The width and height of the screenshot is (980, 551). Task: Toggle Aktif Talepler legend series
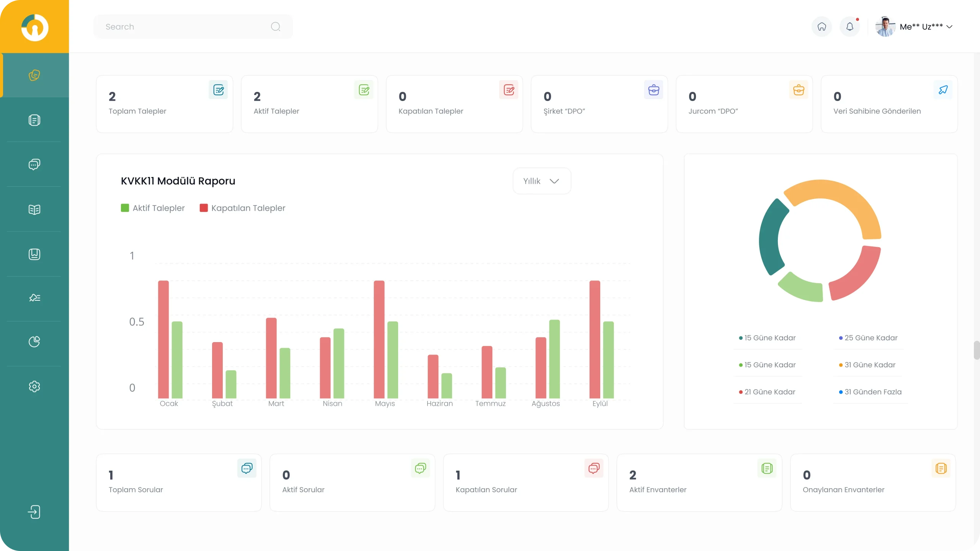153,208
